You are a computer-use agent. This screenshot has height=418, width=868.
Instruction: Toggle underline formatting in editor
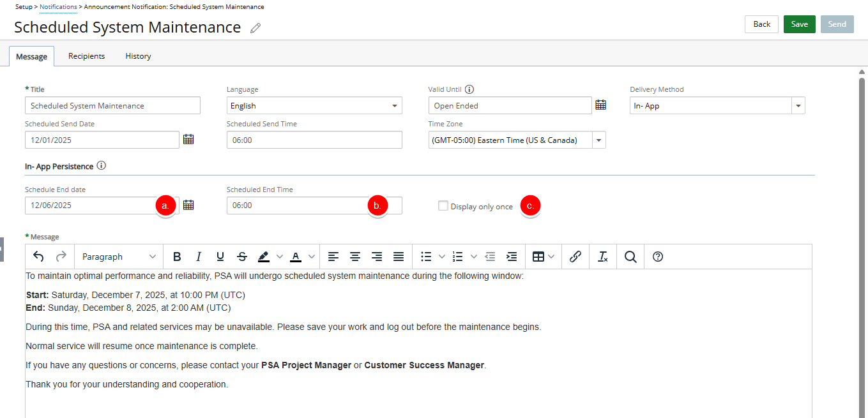coord(220,257)
